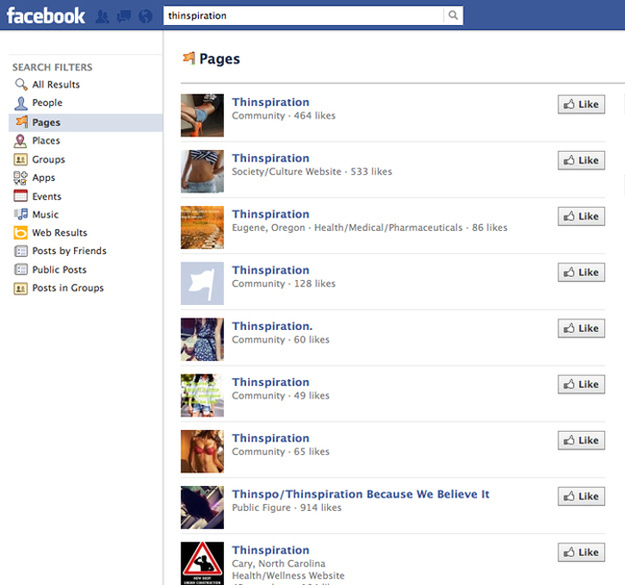Select the Web Results filter
This screenshot has width=625, height=585.
pyautogui.click(x=86, y=233)
